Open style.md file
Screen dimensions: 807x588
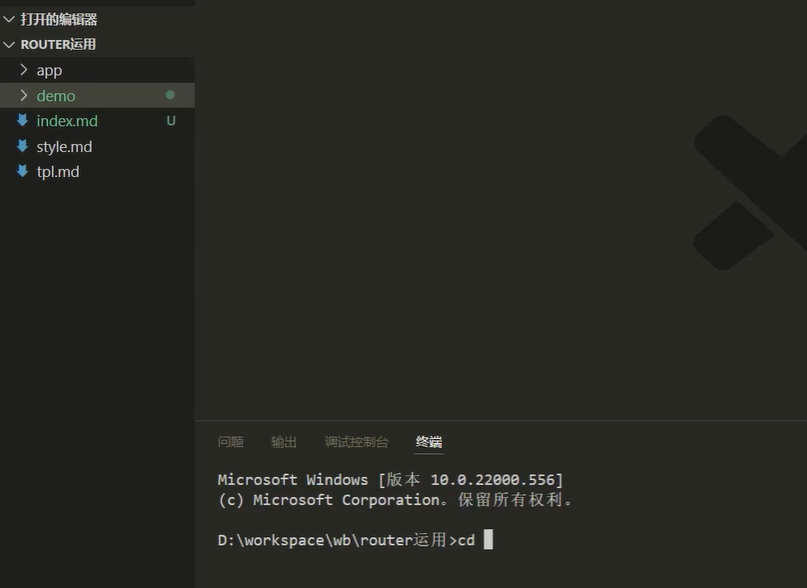tap(64, 147)
